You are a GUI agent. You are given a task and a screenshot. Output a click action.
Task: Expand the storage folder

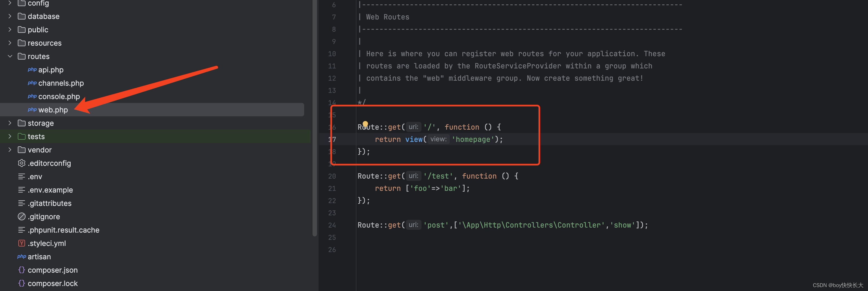pos(10,123)
